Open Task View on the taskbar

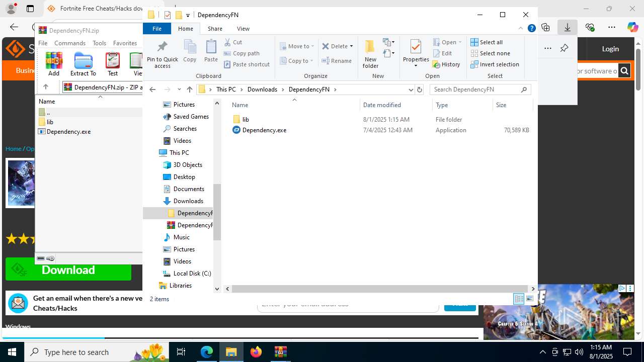(182, 352)
